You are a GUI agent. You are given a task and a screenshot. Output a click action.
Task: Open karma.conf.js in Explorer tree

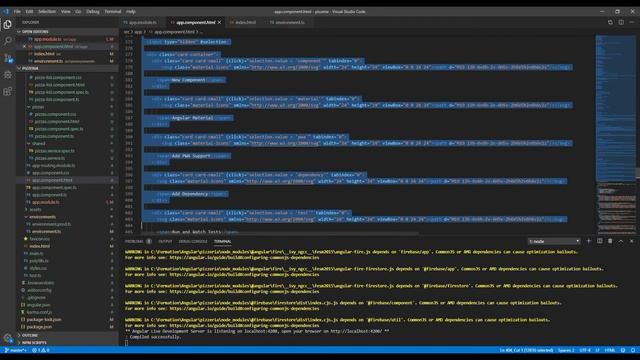pos(39,312)
